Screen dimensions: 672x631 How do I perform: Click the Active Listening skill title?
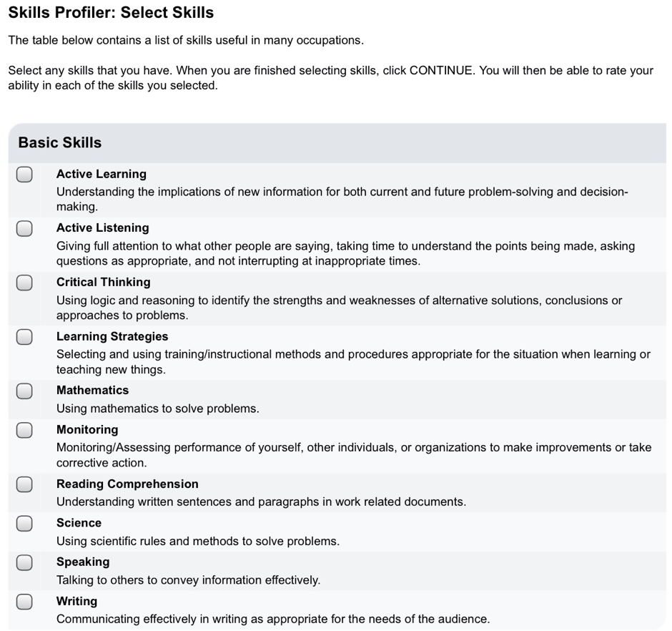pyautogui.click(x=103, y=228)
